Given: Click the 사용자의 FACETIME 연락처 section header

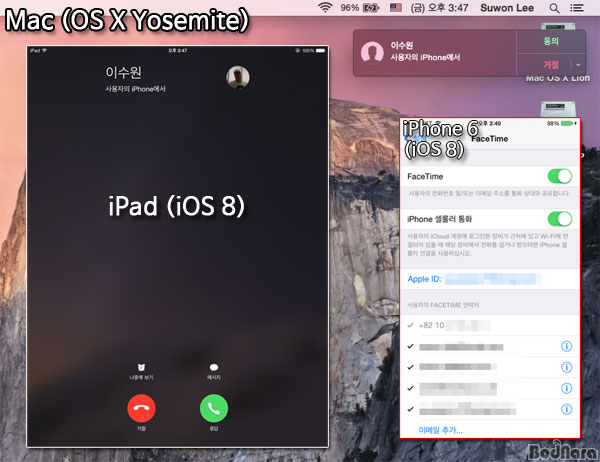Looking at the screenshot, I should click(443, 305).
